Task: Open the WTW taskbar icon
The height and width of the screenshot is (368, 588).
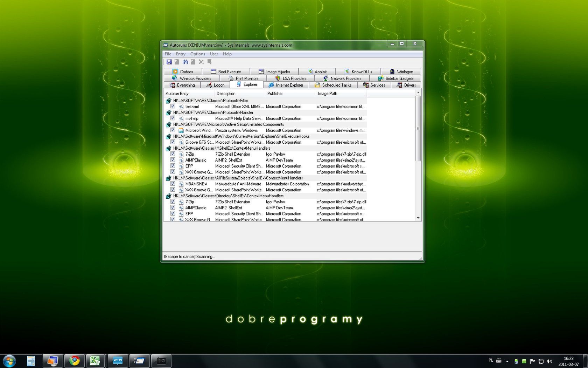Action: (118, 361)
